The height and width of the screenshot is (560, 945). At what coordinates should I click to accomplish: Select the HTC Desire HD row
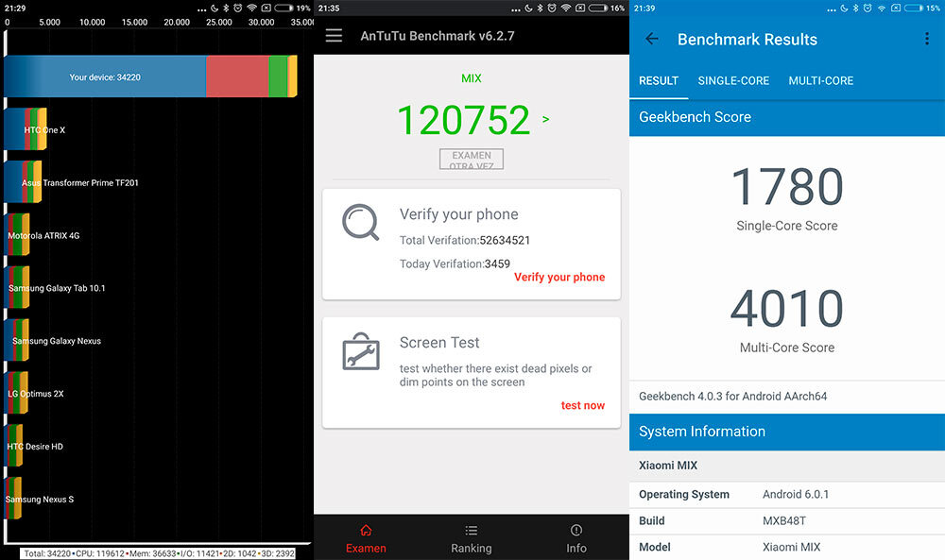(x=34, y=446)
